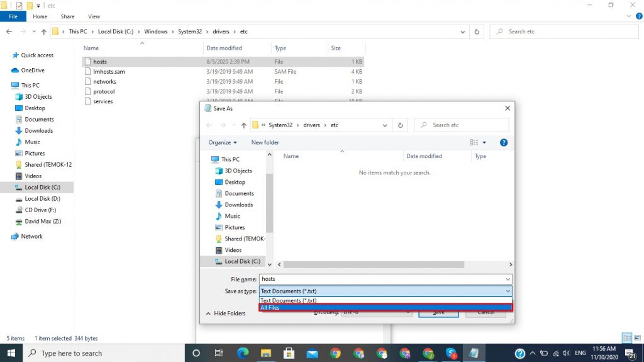Switch to details view in Explorer

point(626,338)
